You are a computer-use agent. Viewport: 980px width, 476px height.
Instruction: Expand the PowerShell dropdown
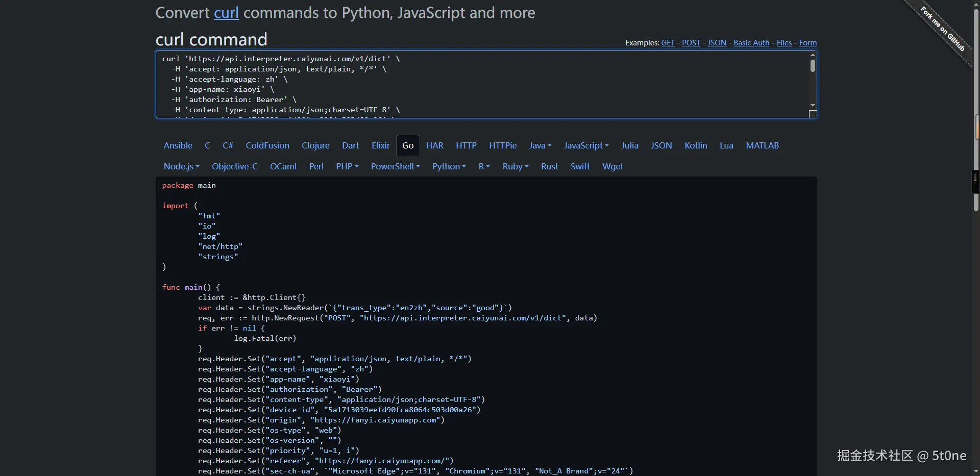tap(395, 166)
